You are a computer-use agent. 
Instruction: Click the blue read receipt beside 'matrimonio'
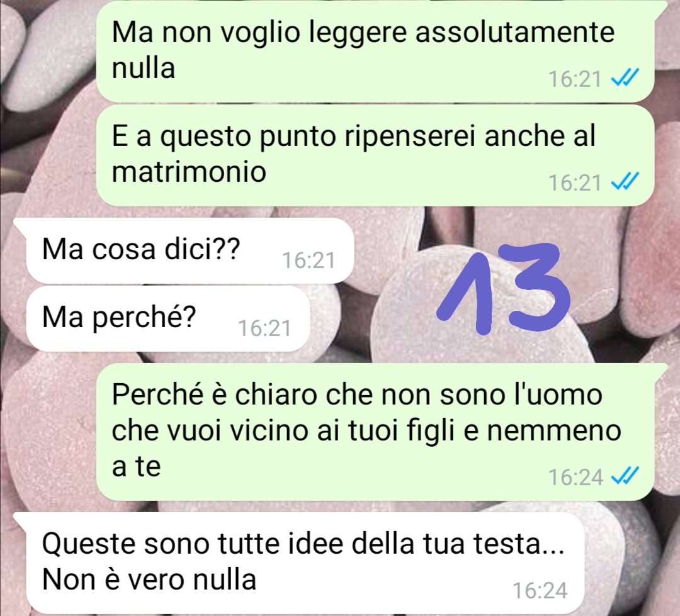pyautogui.click(x=624, y=182)
